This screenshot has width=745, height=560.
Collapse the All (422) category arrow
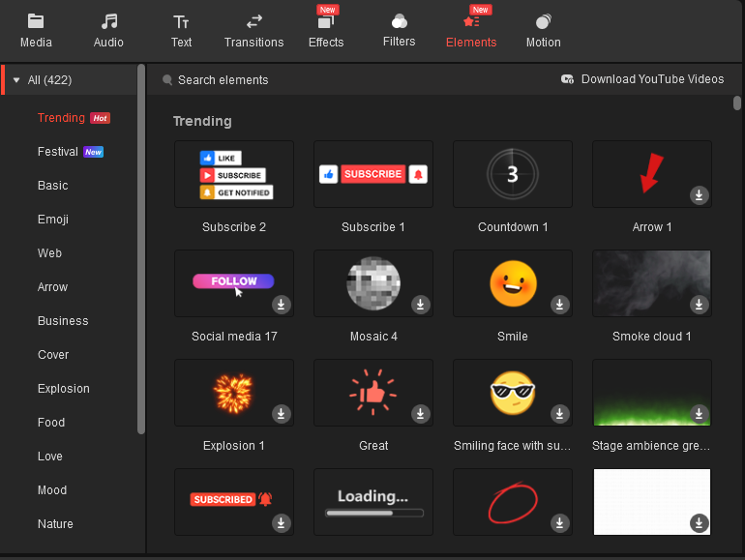[x=16, y=80]
